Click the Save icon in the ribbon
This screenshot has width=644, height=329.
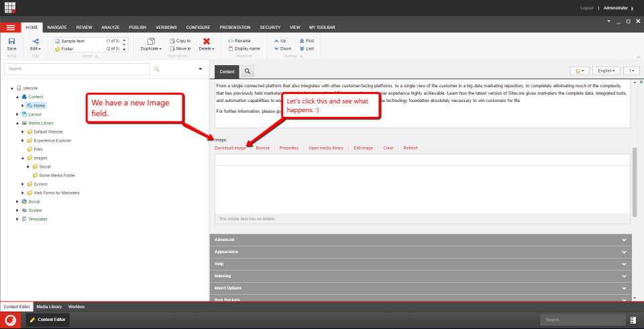click(x=11, y=42)
